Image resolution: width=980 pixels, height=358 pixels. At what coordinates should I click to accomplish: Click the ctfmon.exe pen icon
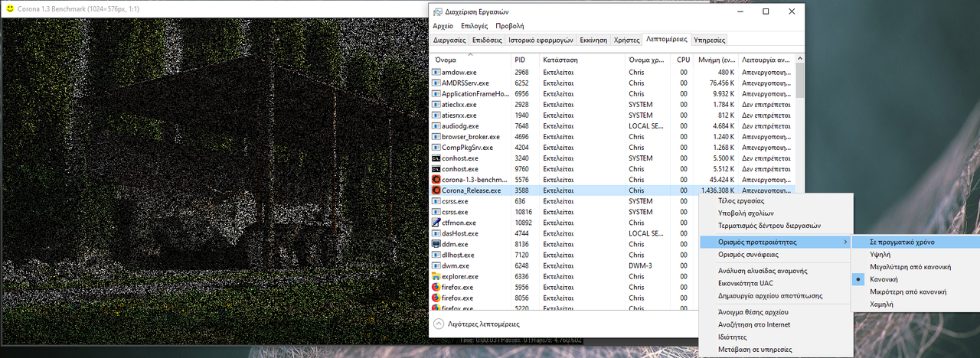pyautogui.click(x=436, y=223)
